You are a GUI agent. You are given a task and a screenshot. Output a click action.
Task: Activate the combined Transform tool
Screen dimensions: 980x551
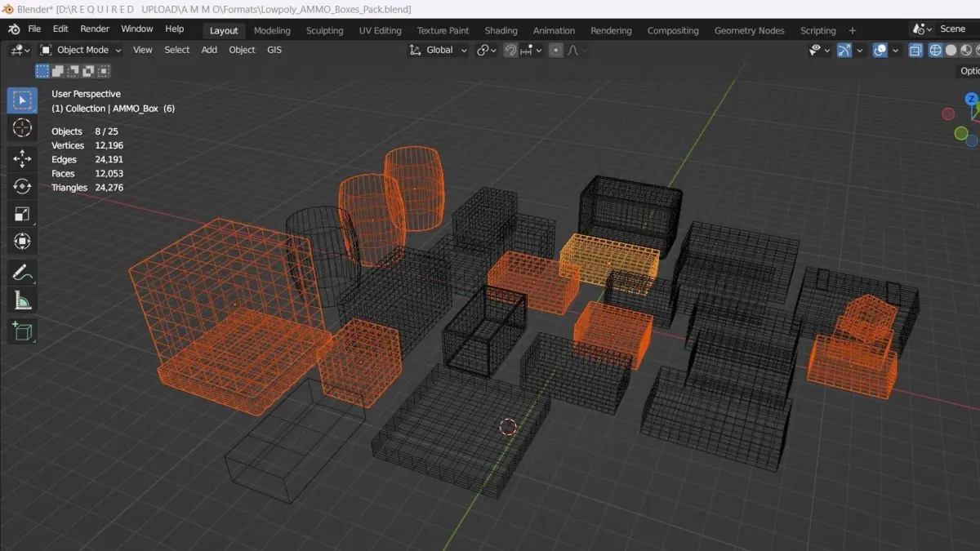[x=22, y=242]
